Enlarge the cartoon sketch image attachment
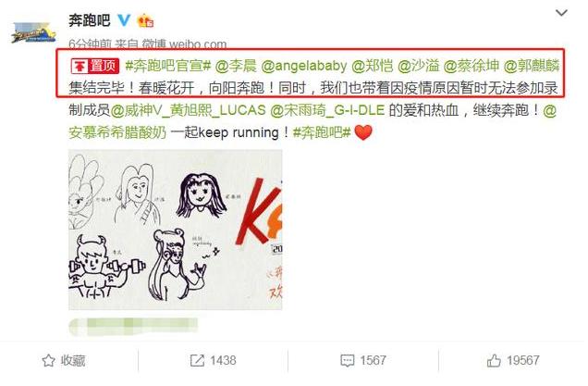 tap(175, 230)
